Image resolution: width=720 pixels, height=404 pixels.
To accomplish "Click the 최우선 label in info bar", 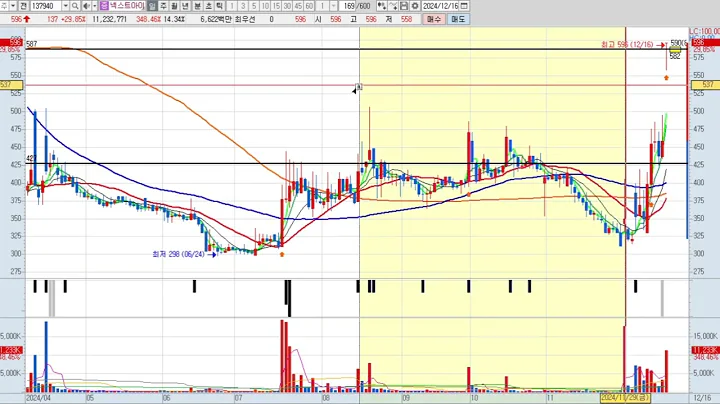I will (x=245, y=19).
